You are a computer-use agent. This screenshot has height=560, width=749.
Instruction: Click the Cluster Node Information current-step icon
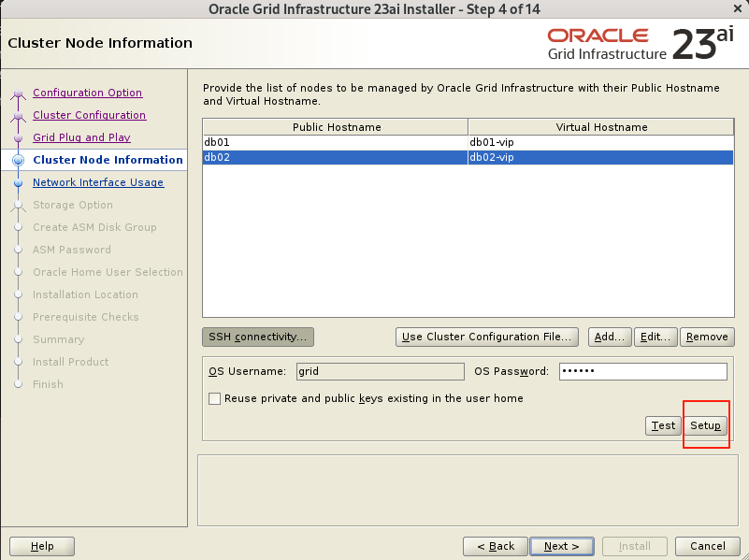click(18, 161)
